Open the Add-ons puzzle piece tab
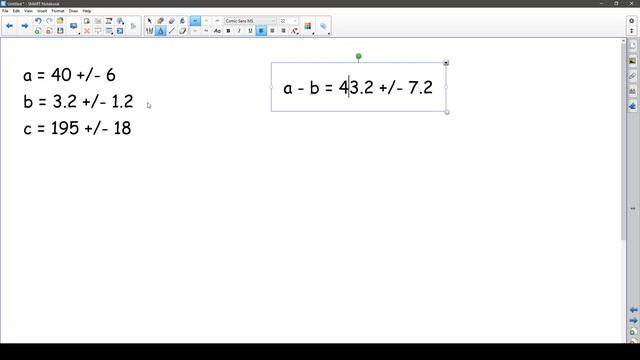Screen dimensions: 640x360 (x=632, y=106)
